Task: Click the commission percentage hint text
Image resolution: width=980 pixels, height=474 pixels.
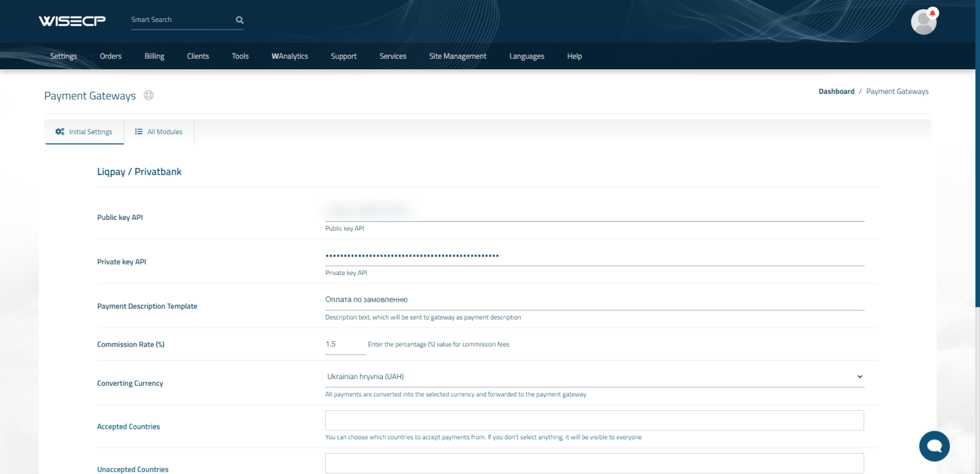Action: click(x=439, y=345)
